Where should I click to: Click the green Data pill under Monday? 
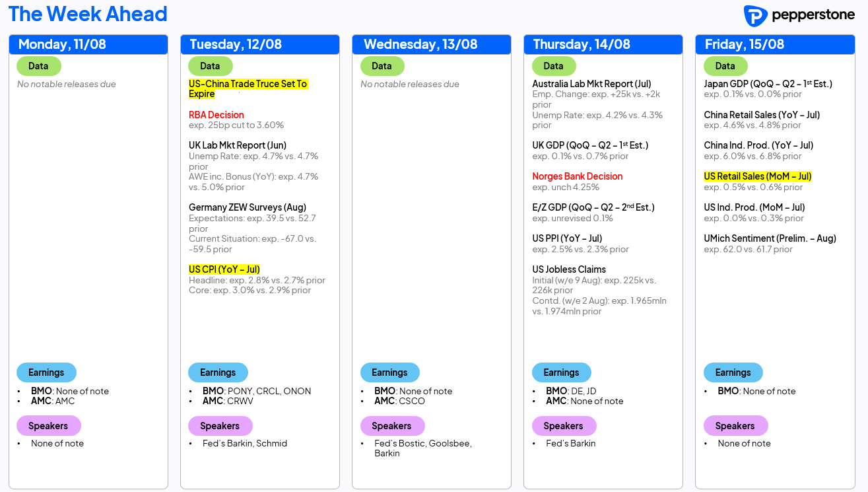point(38,66)
